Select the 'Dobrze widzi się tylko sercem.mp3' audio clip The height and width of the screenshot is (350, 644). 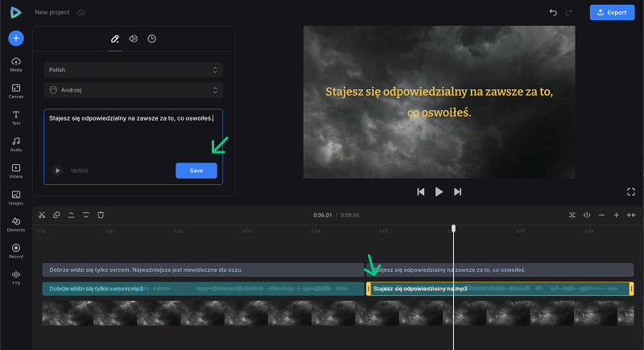coord(204,289)
